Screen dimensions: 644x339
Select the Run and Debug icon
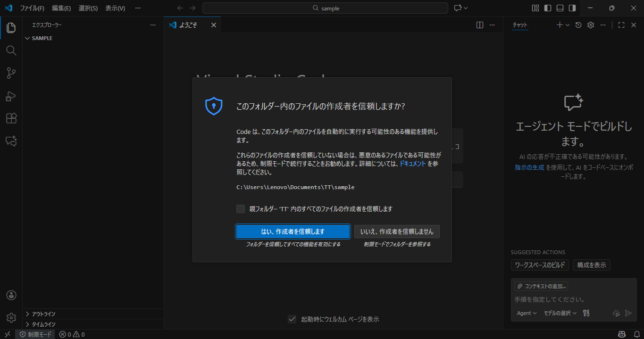[11, 96]
